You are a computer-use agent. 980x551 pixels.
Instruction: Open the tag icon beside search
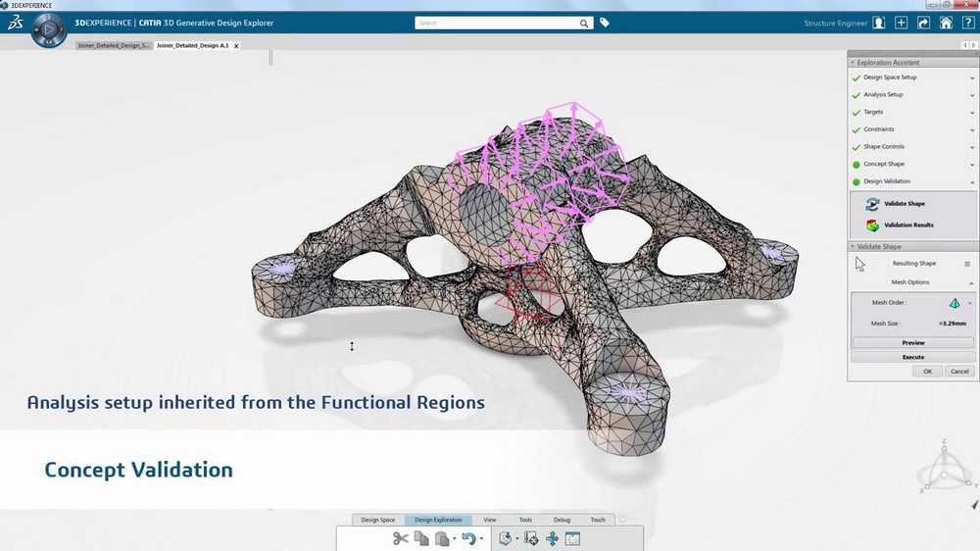tap(605, 23)
